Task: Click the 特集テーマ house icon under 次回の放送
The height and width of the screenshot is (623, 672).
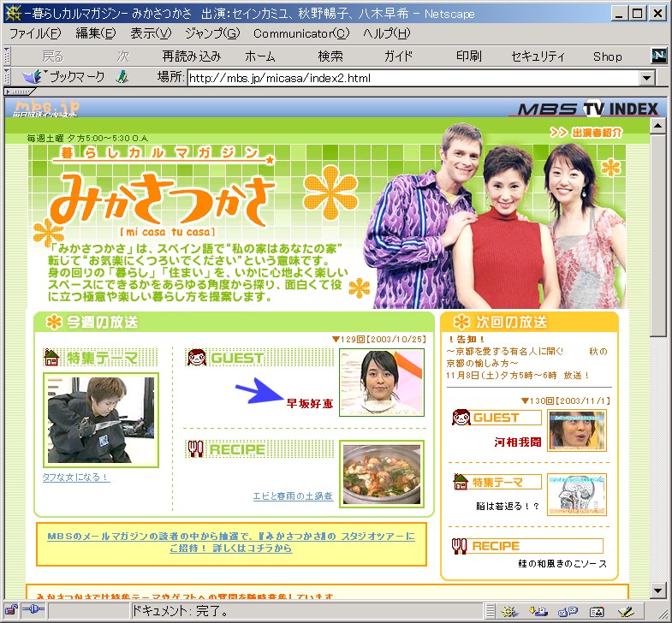Action: click(461, 481)
